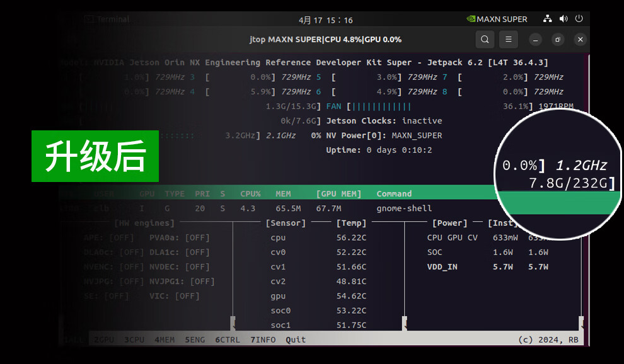Select the [Sensor] panel header
The height and width of the screenshot is (364, 624).
(286, 223)
